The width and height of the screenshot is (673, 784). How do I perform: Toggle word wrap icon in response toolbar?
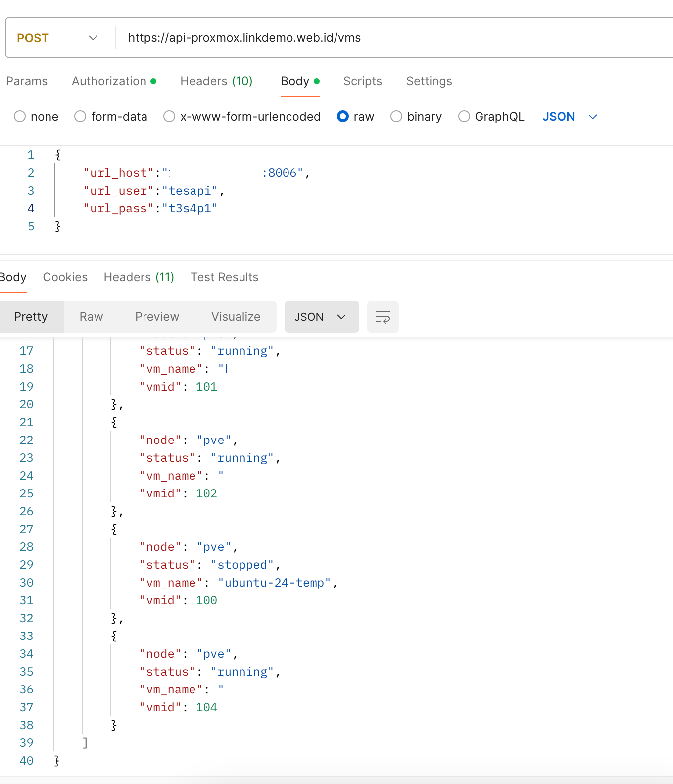(383, 317)
